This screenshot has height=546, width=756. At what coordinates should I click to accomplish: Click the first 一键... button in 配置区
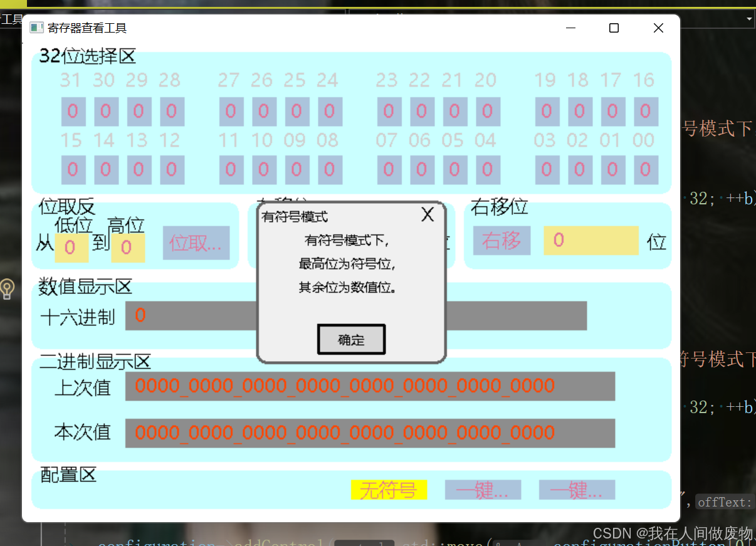click(x=483, y=490)
